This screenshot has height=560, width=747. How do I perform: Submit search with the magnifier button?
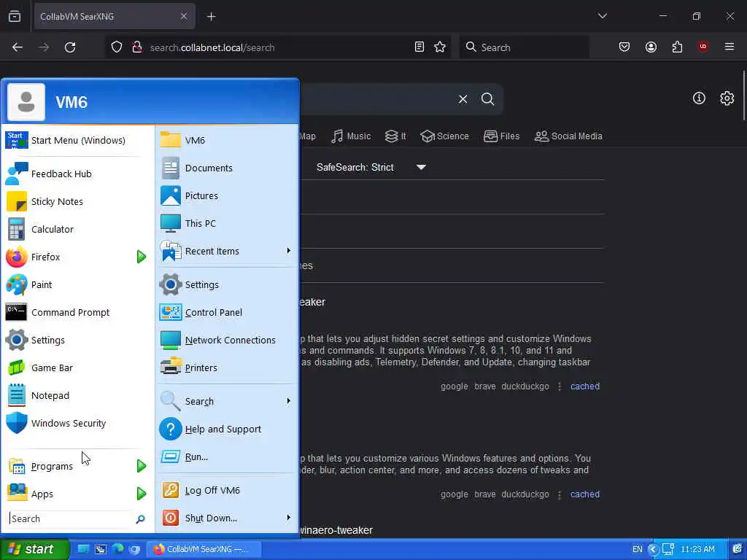tap(488, 99)
